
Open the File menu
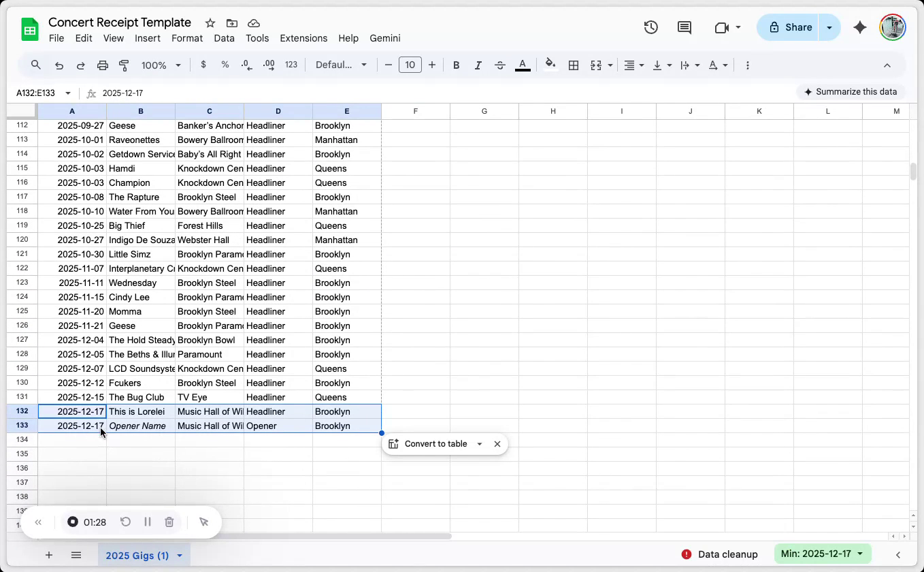click(x=56, y=38)
